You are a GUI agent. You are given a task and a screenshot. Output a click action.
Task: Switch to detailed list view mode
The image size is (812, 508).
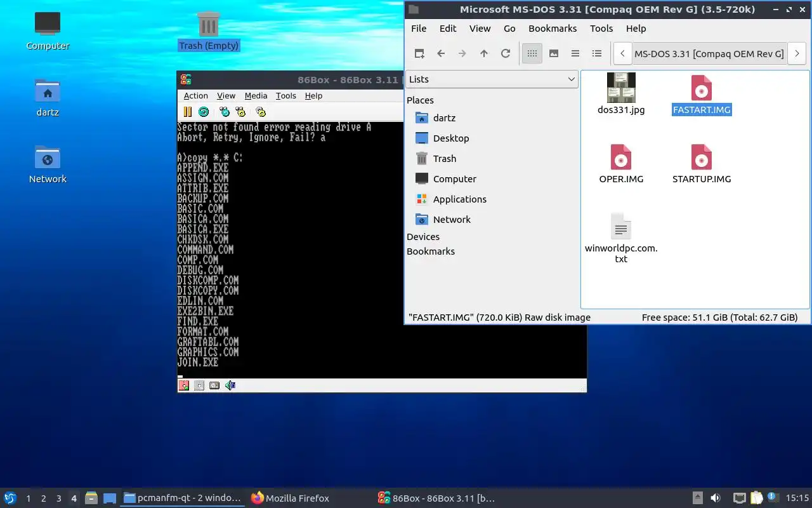[x=597, y=53]
